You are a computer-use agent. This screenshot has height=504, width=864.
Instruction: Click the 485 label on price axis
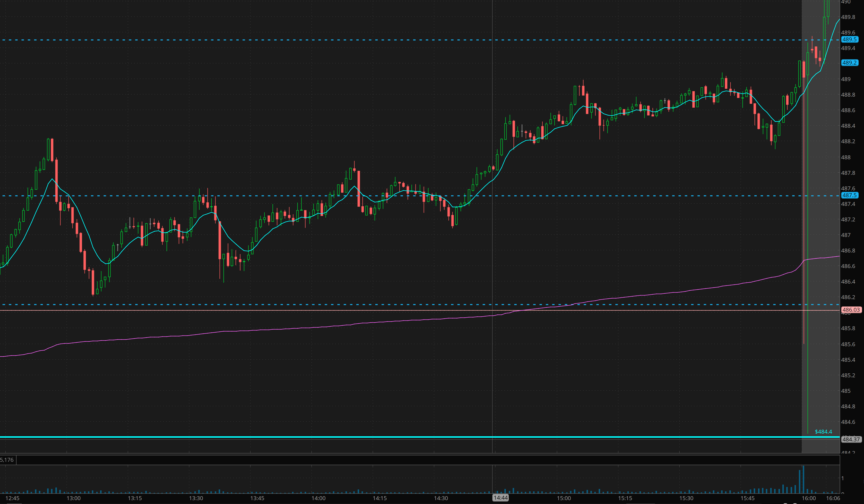pyautogui.click(x=846, y=391)
